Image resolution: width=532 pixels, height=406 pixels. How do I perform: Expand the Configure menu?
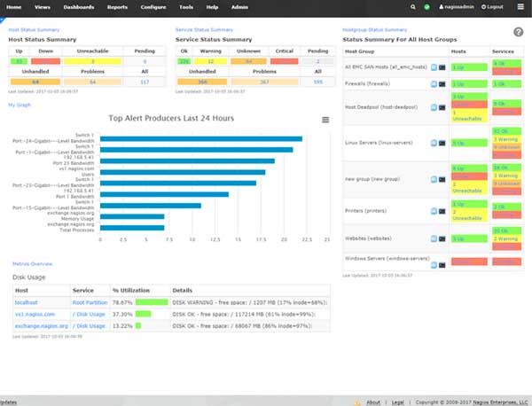click(x=153, y=6)
